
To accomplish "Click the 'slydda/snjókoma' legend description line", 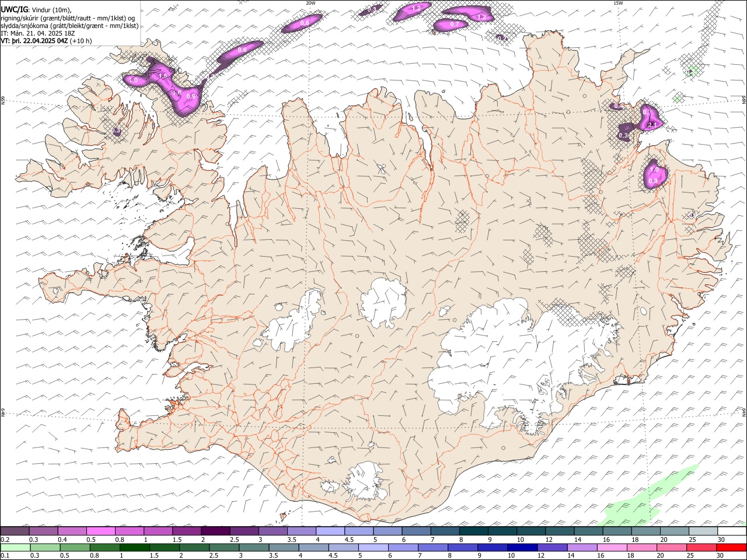I will click(x=69, y=26).
